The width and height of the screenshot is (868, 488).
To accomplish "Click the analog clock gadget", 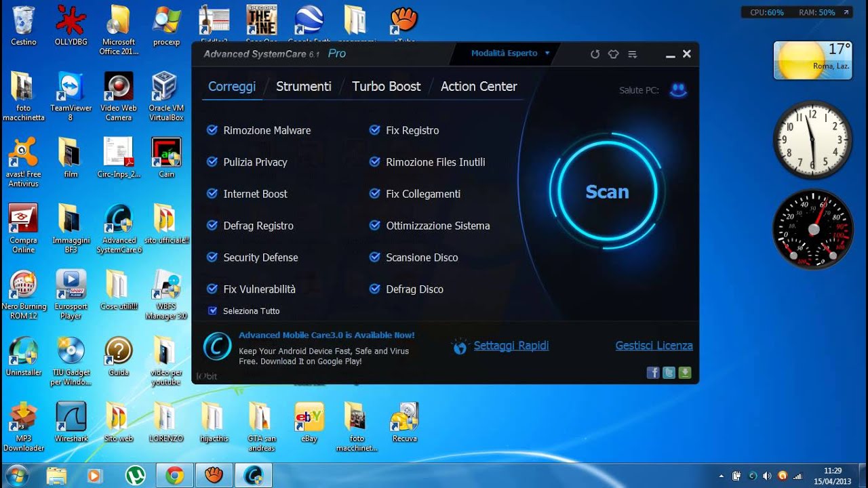I will 813,139.
